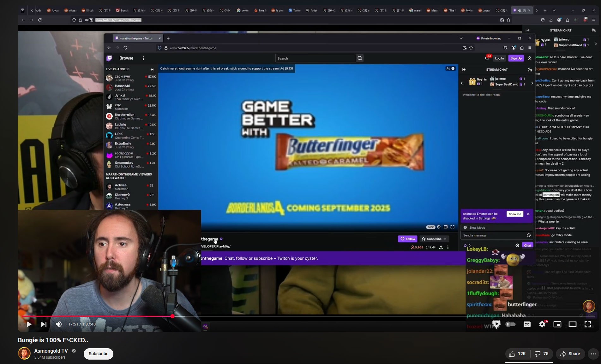Open the Asmongold TV channel link
601x364 pixels.
[x=51, y=351]
